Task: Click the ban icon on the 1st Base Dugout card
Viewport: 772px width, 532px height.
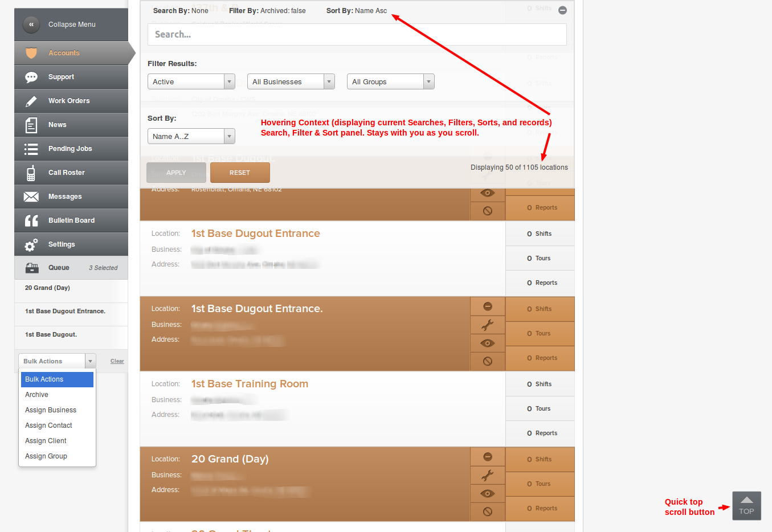Action: click(488, 211)
